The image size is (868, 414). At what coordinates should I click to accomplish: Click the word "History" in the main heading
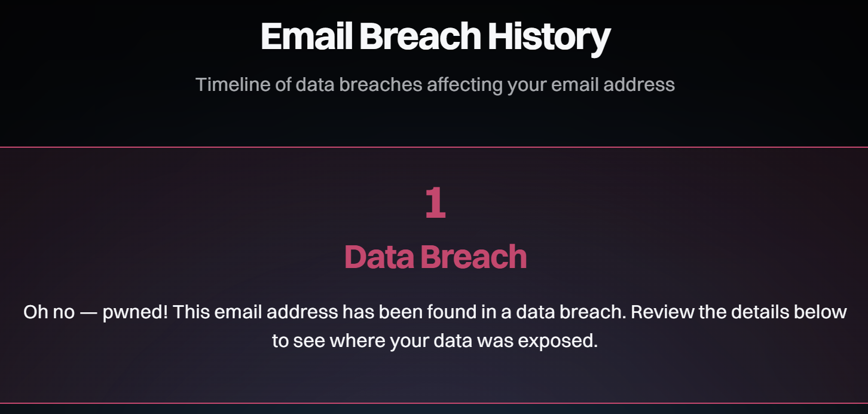(549, 37)
